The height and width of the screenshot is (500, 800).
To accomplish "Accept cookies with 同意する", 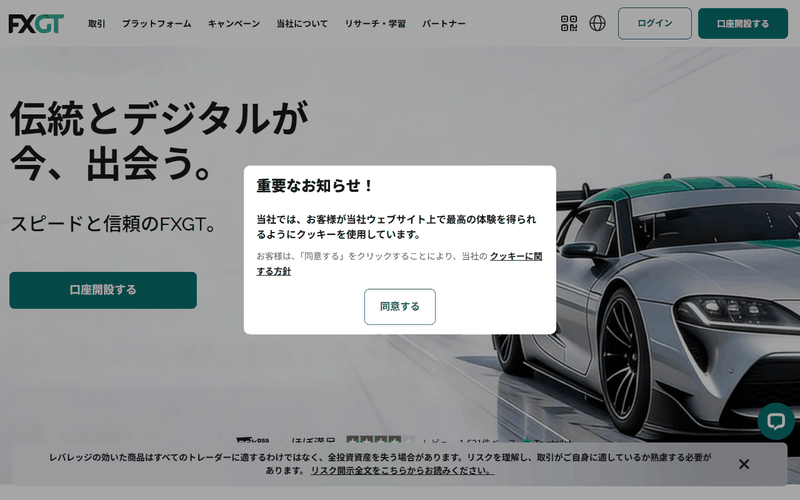I will click(x=399, y=307).
